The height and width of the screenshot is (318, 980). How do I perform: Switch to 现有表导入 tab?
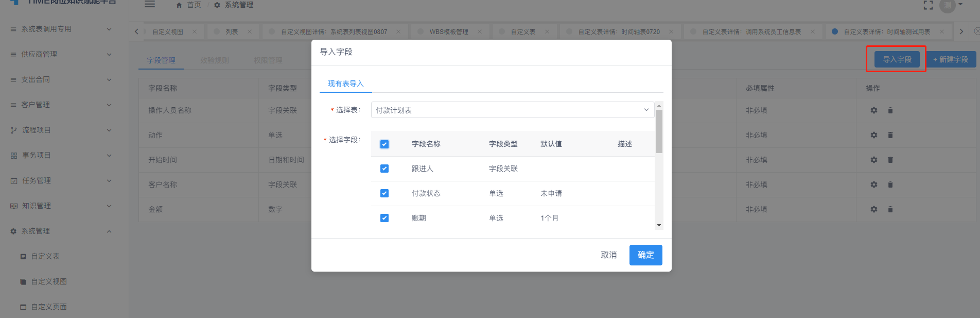346,83
